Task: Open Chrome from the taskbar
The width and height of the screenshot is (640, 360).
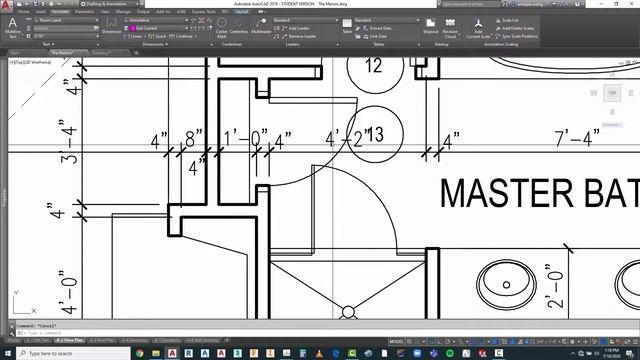Action: pyautogui.click(x=140, y=353)
